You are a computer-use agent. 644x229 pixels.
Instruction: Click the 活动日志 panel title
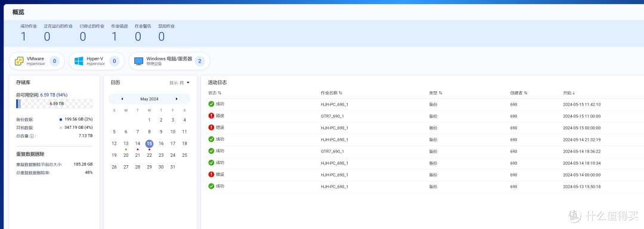point(217,82)
